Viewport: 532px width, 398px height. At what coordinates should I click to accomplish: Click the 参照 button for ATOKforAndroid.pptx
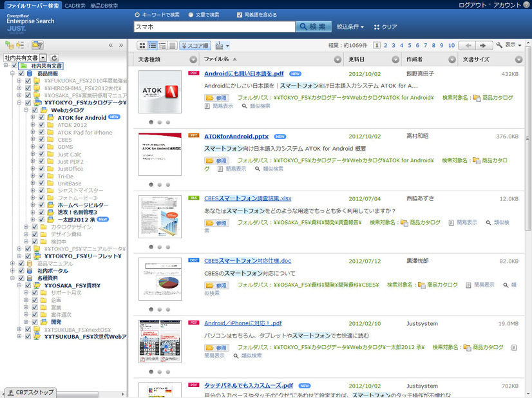click(x=217, y=160)
